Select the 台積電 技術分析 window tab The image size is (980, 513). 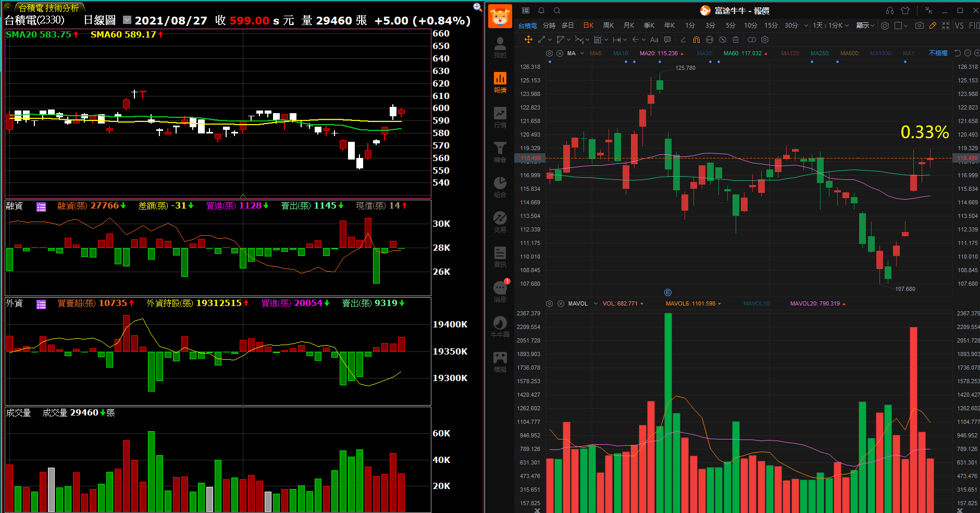[x=48, y=8]
